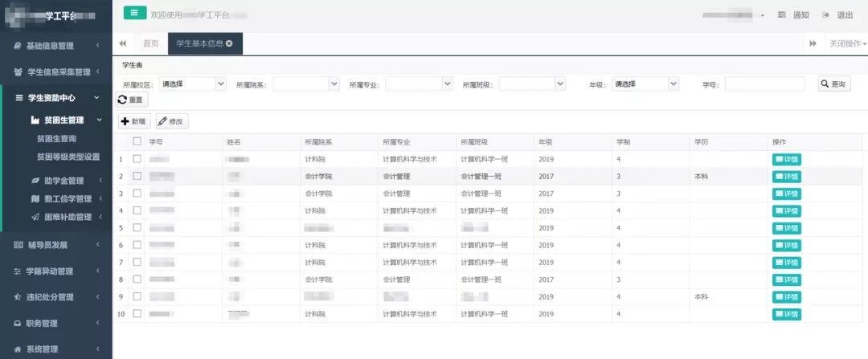Expand the 勤工俭学管理 submenu

tap(67, 198)
